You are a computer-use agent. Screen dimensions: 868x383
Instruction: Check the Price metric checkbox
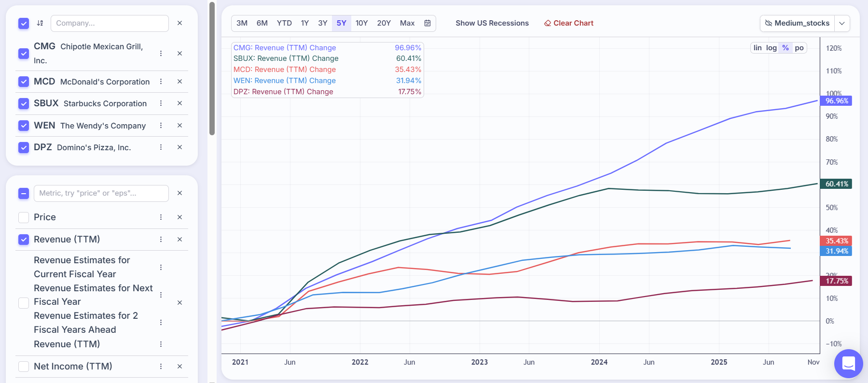[x=24, y=217]
